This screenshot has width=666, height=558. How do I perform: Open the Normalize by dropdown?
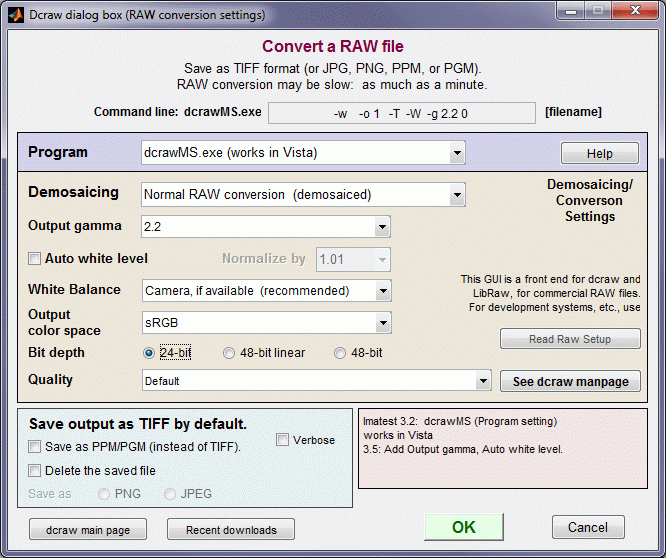tap(353, 259)
